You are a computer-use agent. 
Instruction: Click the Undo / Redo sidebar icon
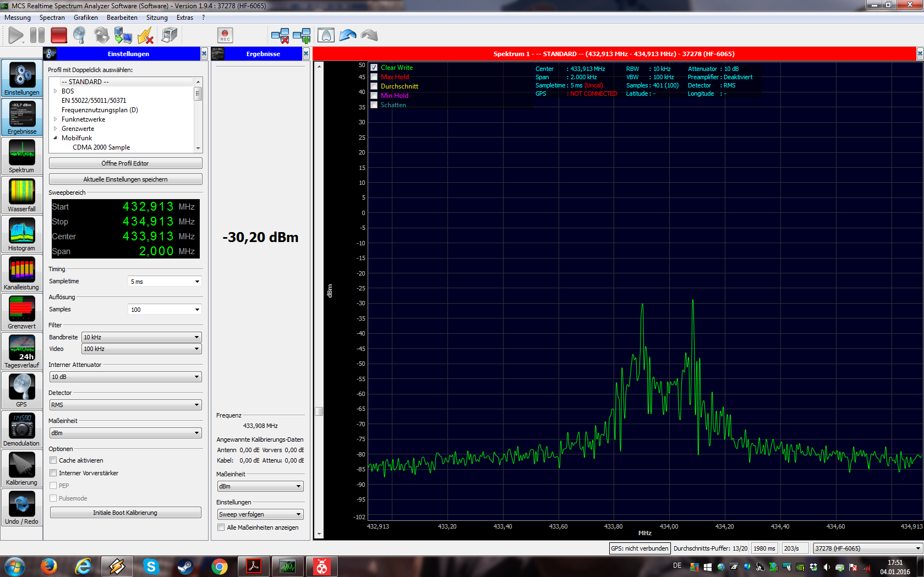click(22, 508)
